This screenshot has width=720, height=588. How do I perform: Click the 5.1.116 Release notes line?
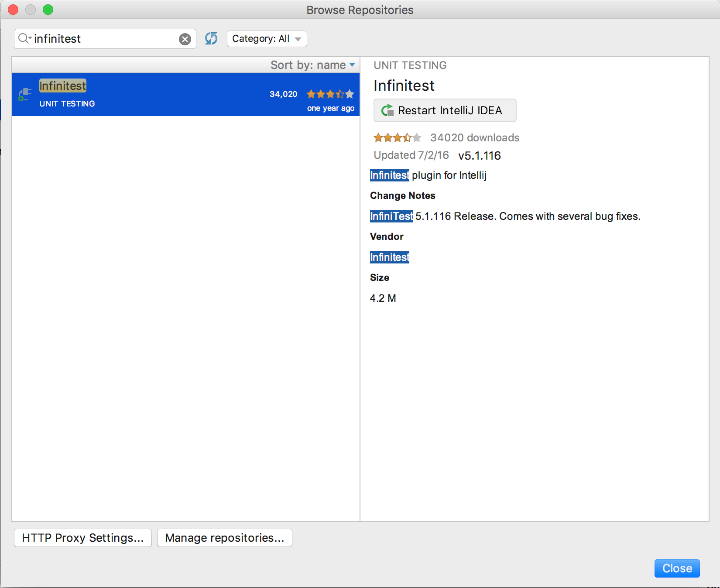click(505, 216)
